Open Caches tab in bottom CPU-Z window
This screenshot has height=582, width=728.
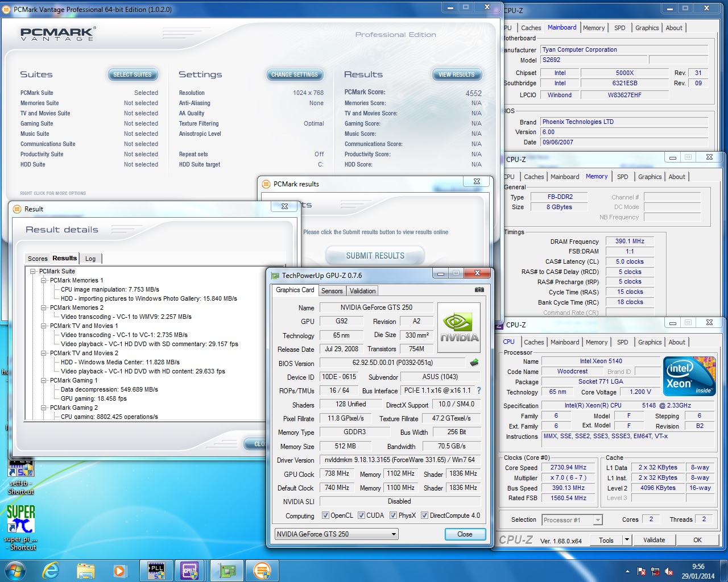pos(534,342)
